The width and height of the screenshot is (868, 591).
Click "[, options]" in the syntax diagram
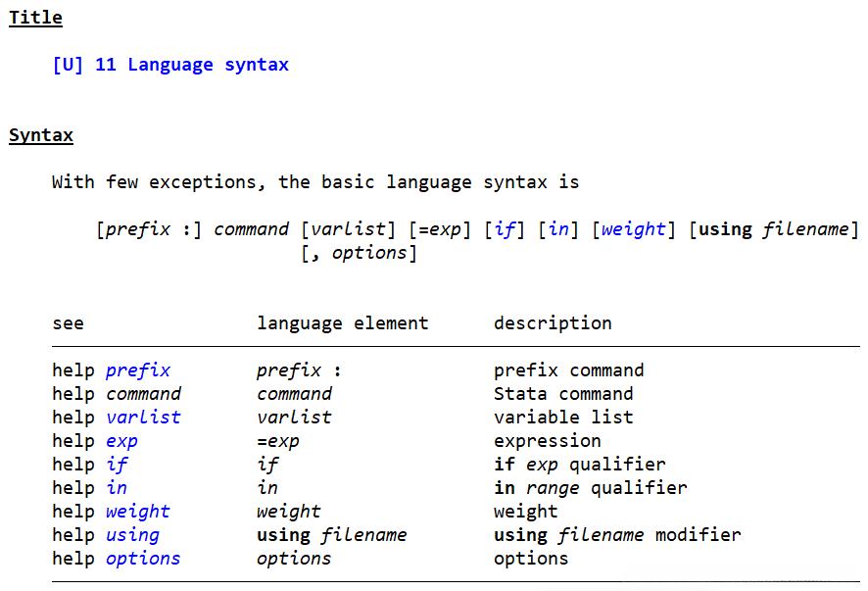click(x=359, y=253)
